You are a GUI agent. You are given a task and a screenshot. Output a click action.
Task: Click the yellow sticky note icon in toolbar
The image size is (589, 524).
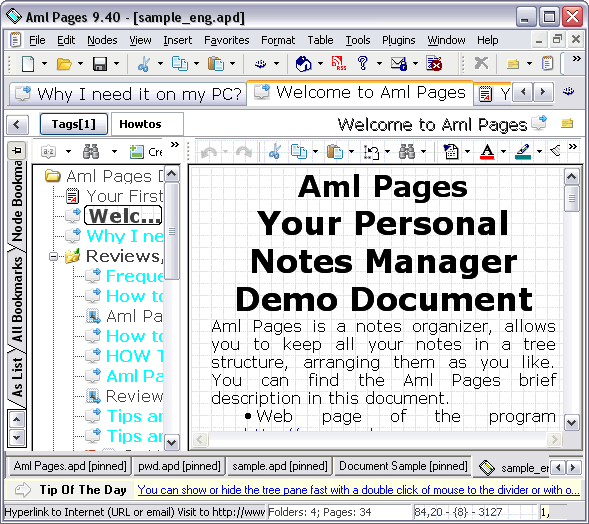(513, 64)
